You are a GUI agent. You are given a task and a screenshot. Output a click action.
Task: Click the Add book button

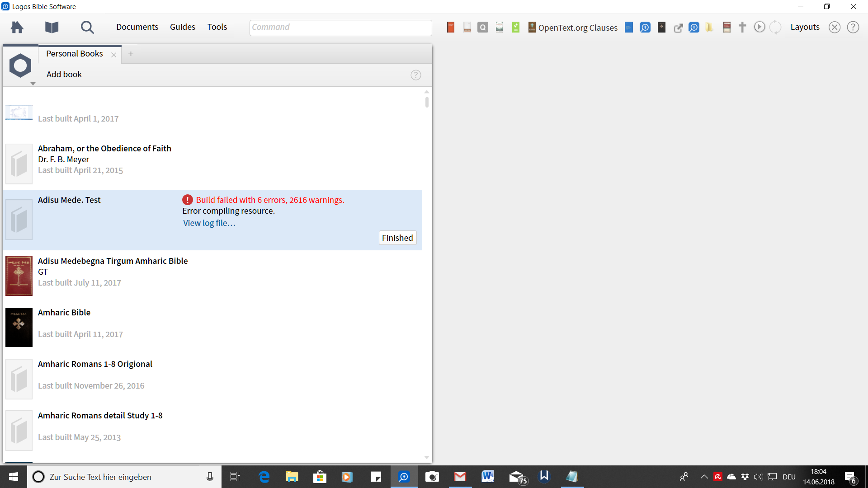[x=64, y=75]
